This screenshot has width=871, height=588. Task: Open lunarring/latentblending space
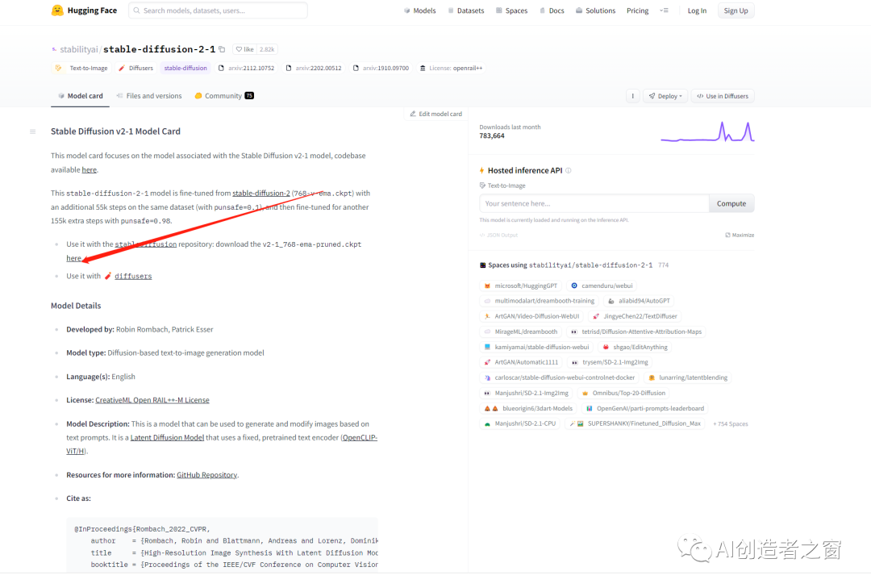(x=688, y=378)
